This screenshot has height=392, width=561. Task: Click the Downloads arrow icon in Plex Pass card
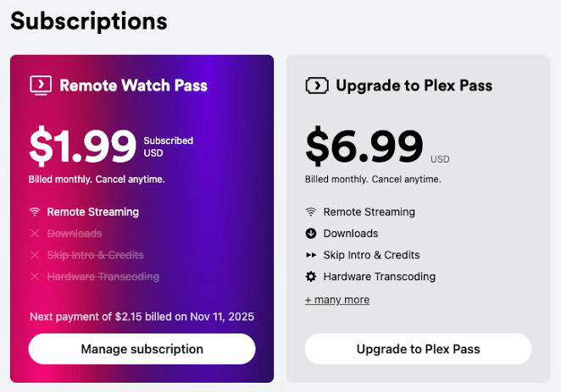311,234
